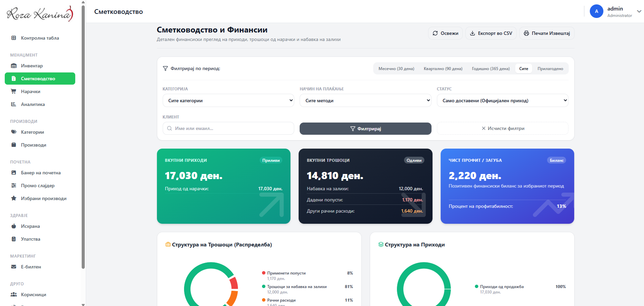The image size is (644, 306).
Task: Click the Нарачки shopping cart icon
Action: 14,91
